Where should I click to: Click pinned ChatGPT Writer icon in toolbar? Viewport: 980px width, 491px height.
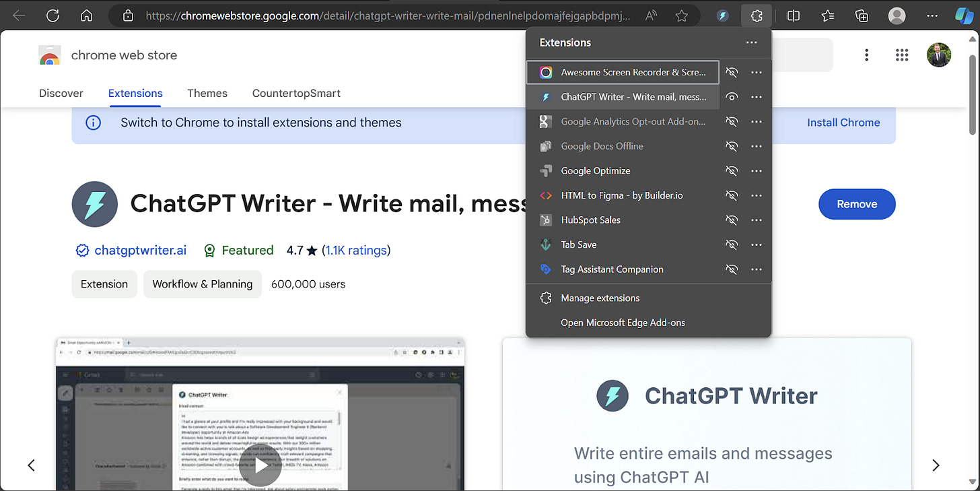[x=723, y=15]
